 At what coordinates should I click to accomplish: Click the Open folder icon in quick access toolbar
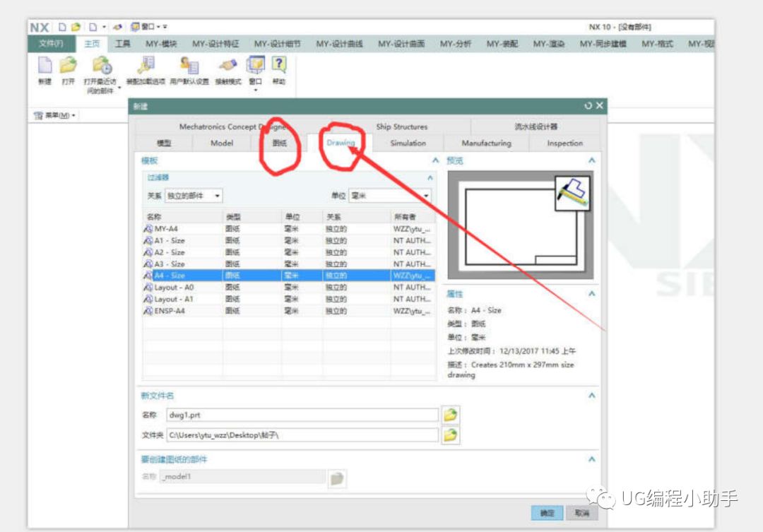click(76, 27)
